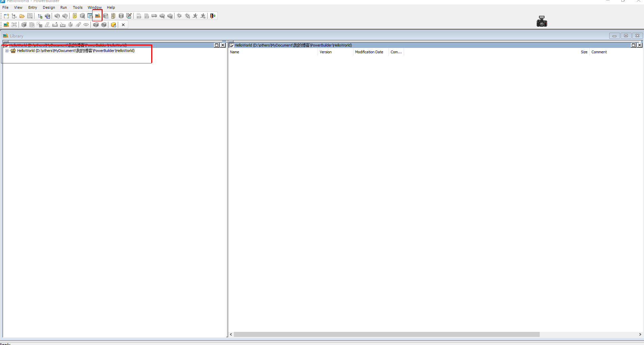Click the Inherit toolbar icon

pyautogui.click(x=14, y=16)
